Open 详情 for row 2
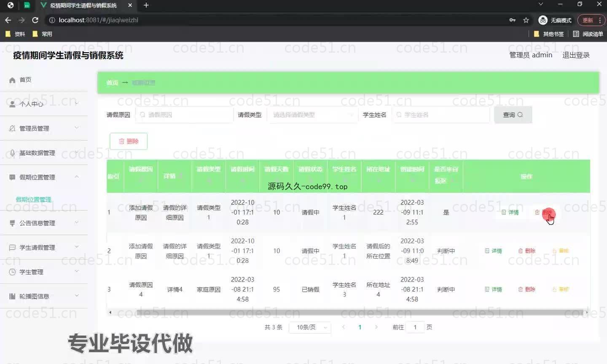This screenshot has width=607, height=364. [493, 251]
